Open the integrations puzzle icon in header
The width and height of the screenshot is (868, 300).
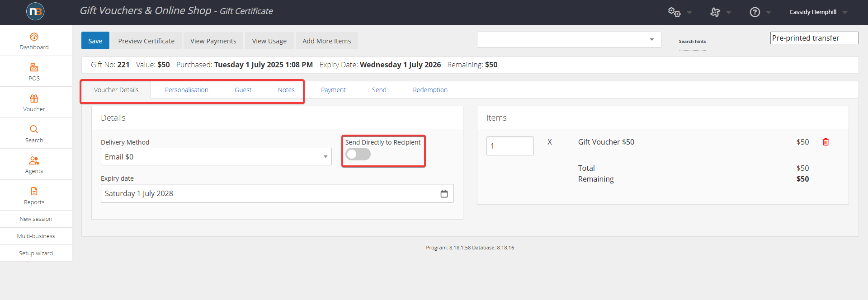pyautogui.click(x=715, y=12)
